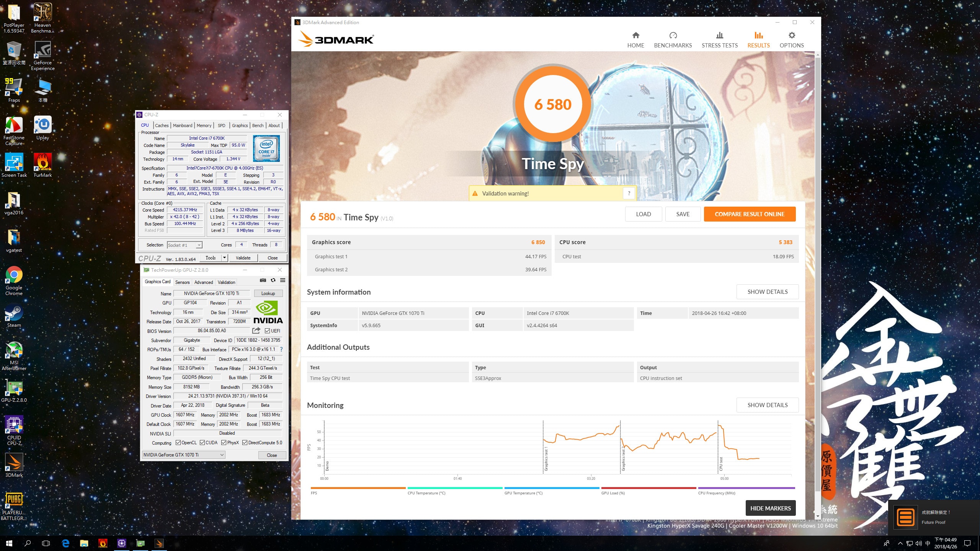Click the SAVE result button
980x551 pixels.
(683, 214)
